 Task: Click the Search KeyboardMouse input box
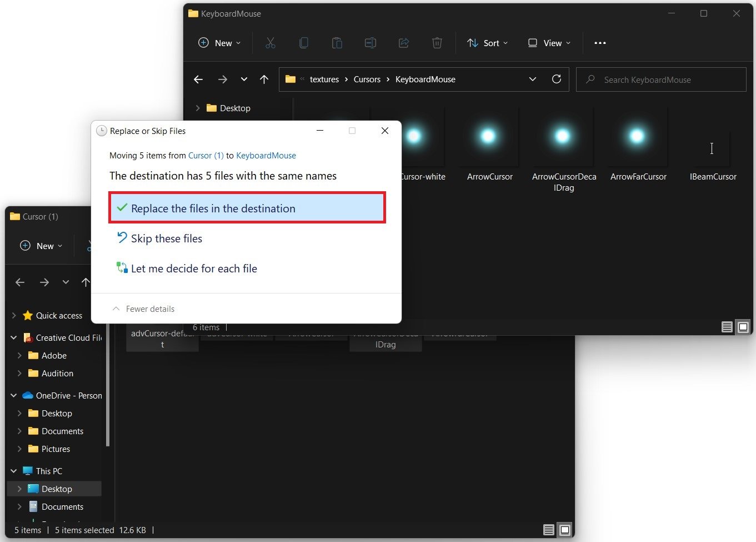pos(661,79)
